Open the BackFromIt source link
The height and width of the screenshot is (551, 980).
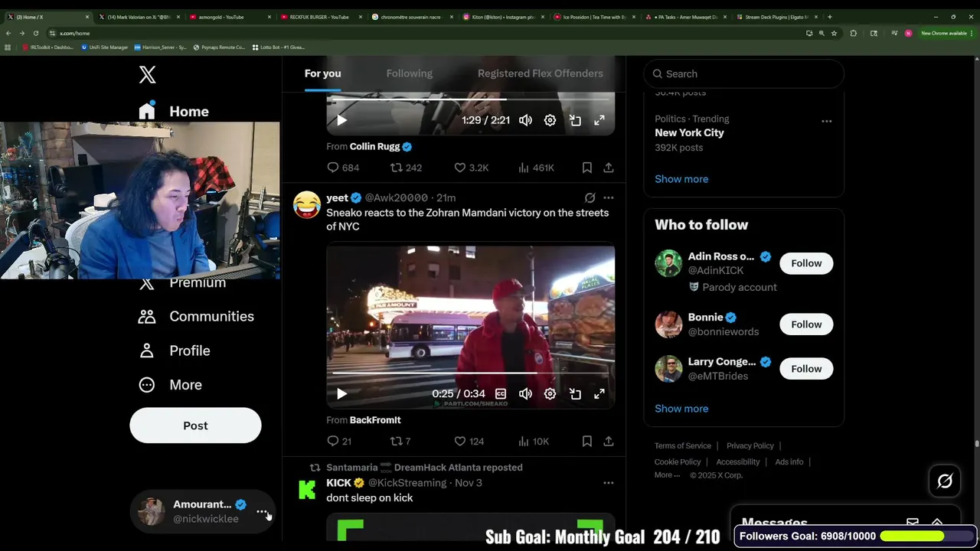pyautogui.click(x=375, y=420)
